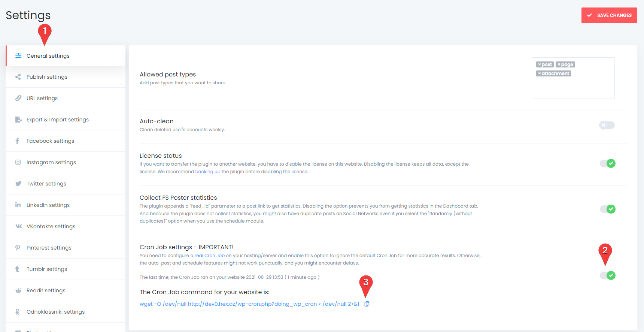The width and height of the screenshot is (644, 332).
Task: Disable the License status toggle
Action: click(x=608, y=163)
